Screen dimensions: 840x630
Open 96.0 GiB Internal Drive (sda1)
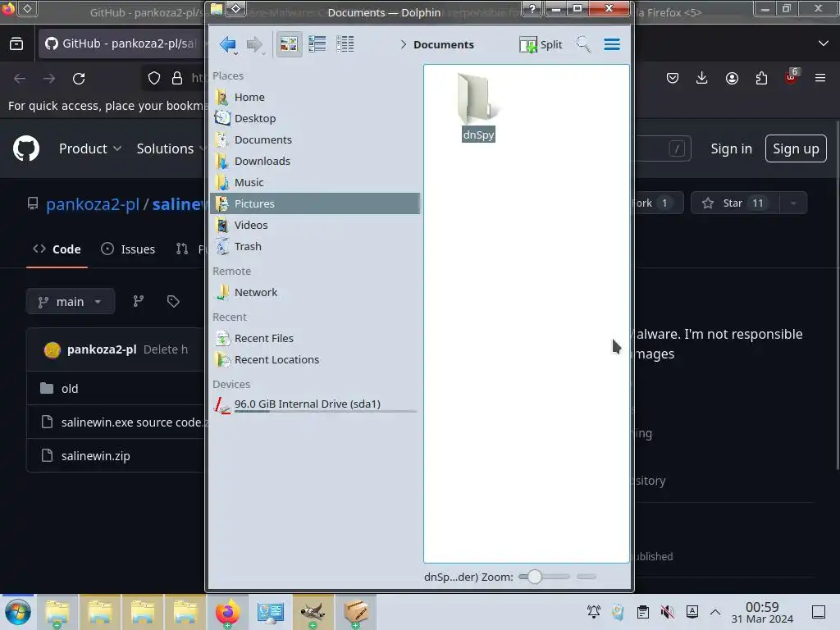[x=316, y=404]
